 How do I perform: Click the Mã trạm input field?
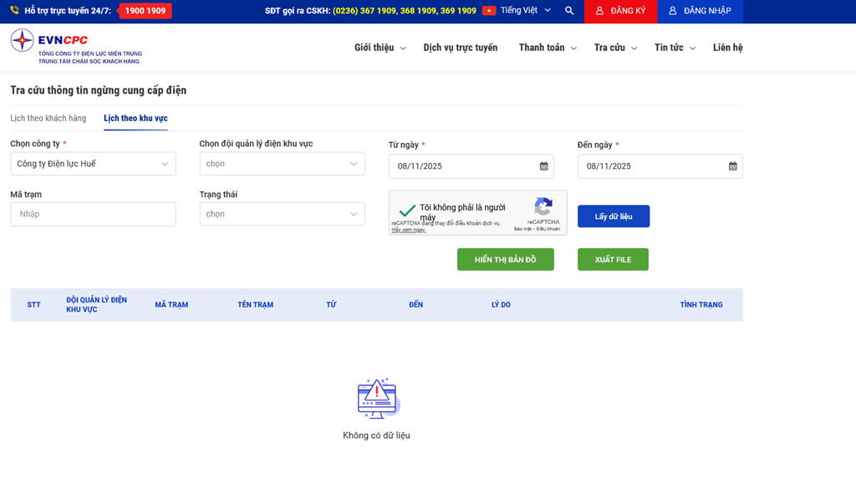(x=93, y=214)
